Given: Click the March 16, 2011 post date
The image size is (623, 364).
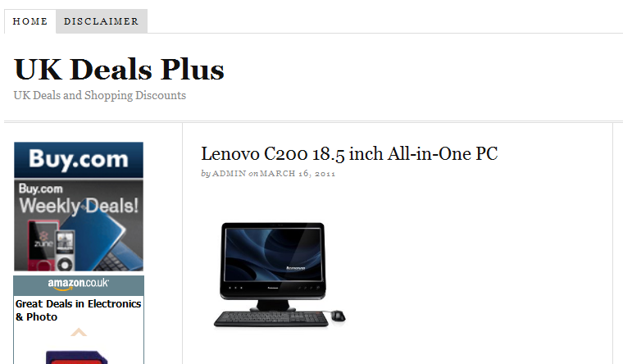Looking at the screenshot, I should pos(298,174).
